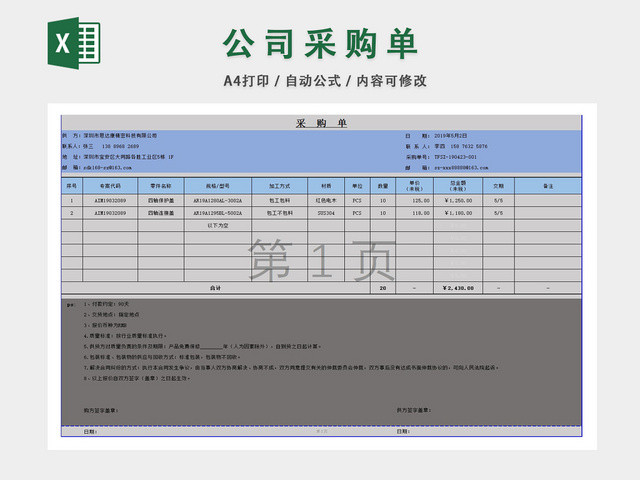
Task: Click the 包工包料 processing cell
Action: tap(280, 200)
